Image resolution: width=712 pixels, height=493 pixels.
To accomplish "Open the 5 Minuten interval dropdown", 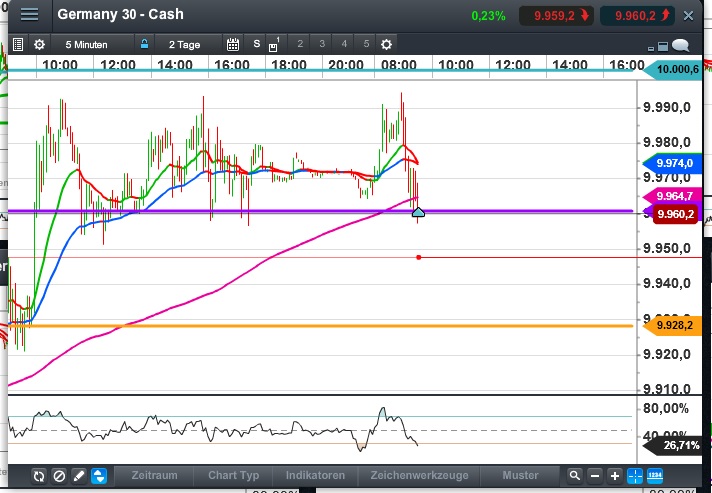I will click(x=86, y=44).
